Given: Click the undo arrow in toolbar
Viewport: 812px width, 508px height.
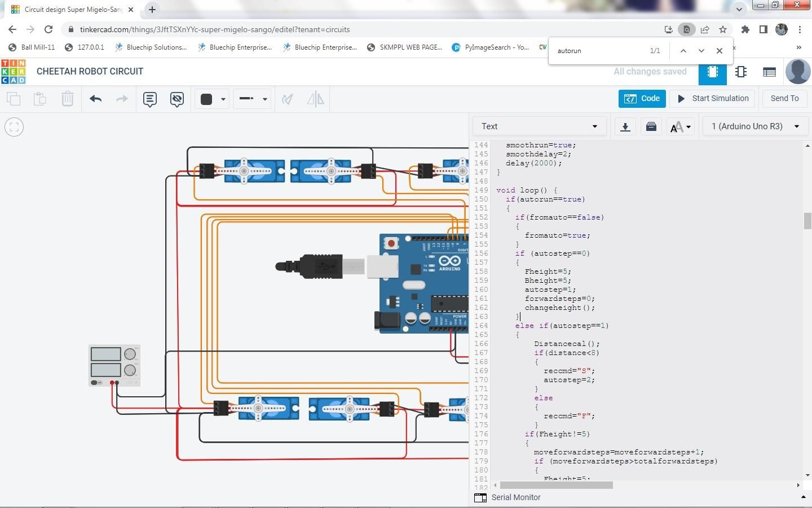Looking at the screenshot, I should 95,99.
